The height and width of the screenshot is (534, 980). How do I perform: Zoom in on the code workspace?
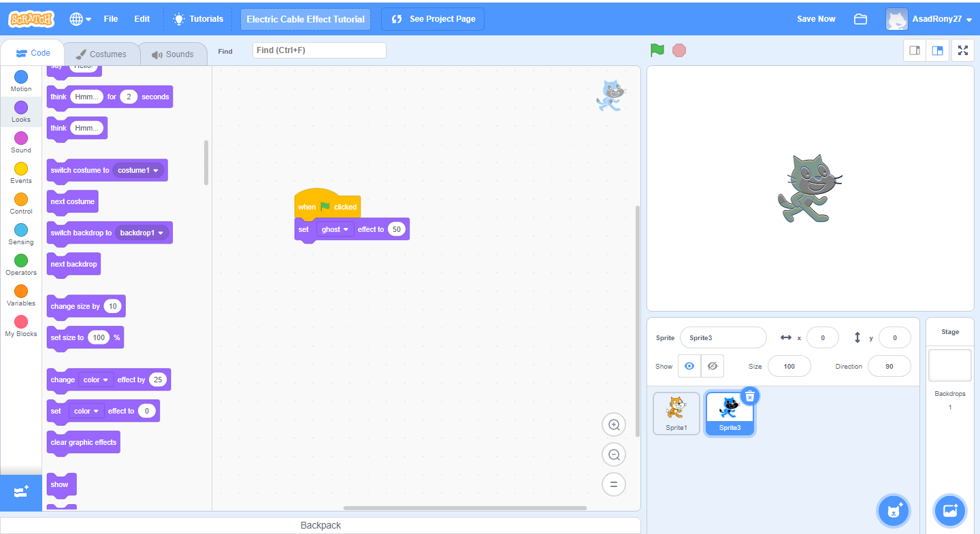(x=613, y=424)
